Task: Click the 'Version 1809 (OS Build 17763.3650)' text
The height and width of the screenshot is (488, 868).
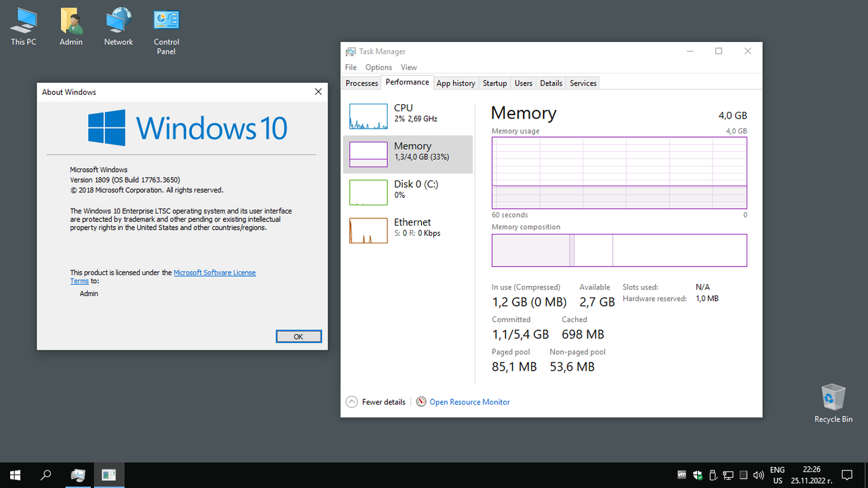Action: pos(125,180)
